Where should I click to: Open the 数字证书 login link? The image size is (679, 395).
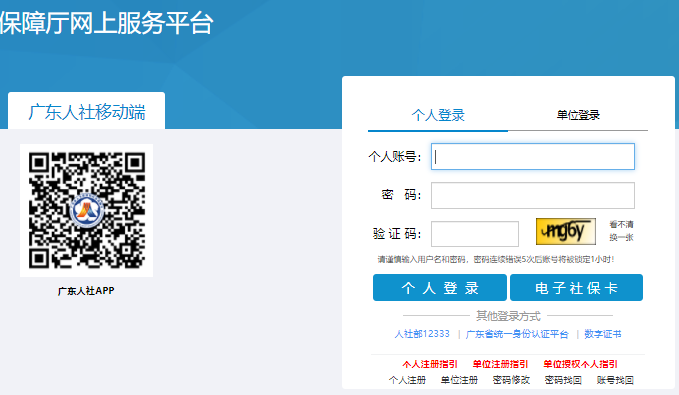click(602, 334)
